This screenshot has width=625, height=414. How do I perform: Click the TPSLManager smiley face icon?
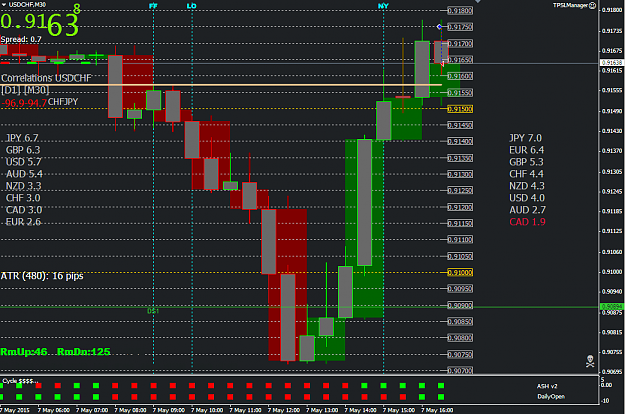[x=593, y=5]
